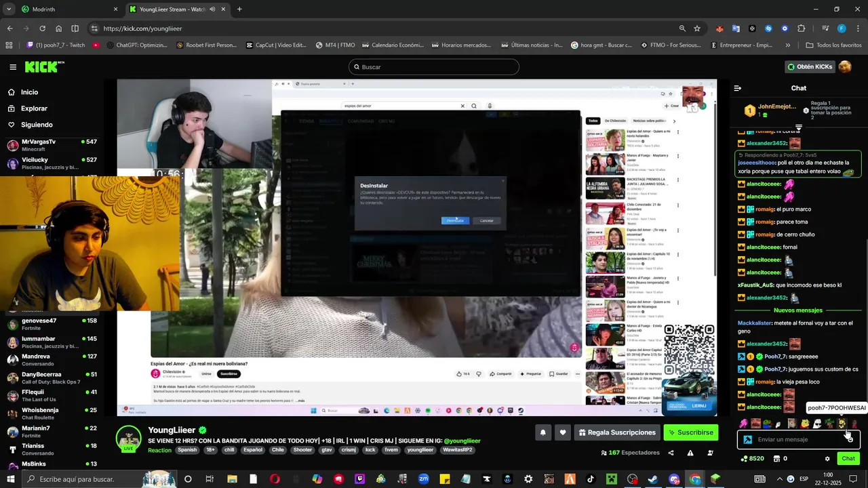Collapse chat panel with arrow icon

coord(738,88)
